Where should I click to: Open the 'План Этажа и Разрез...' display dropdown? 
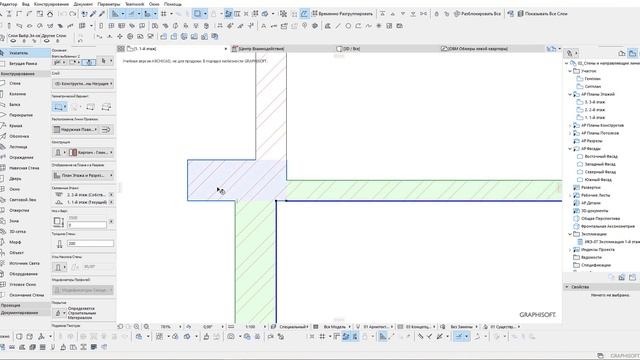(83, 176)
